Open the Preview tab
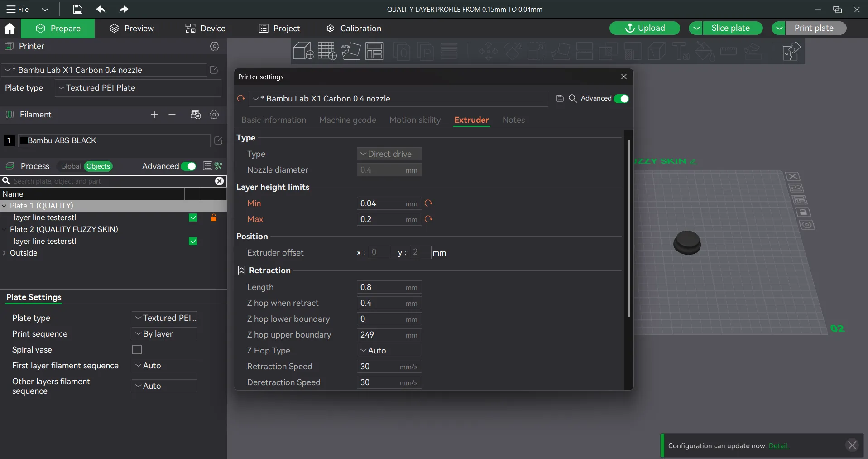 point(132,29)
